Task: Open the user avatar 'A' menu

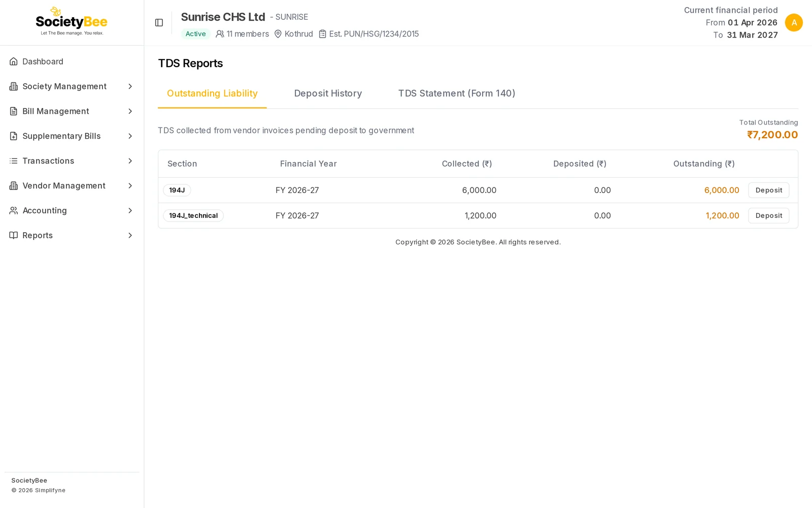Action: [794, 22]
